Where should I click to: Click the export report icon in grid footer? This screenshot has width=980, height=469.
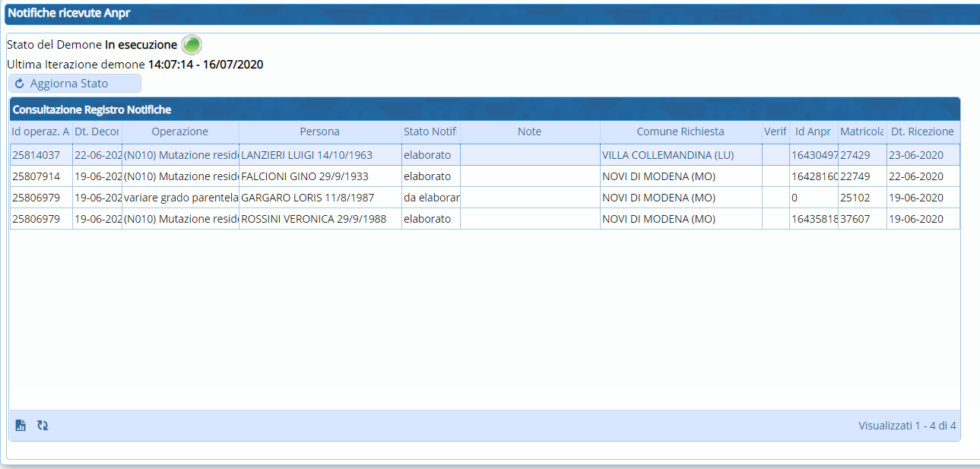(x=21, y=426)
